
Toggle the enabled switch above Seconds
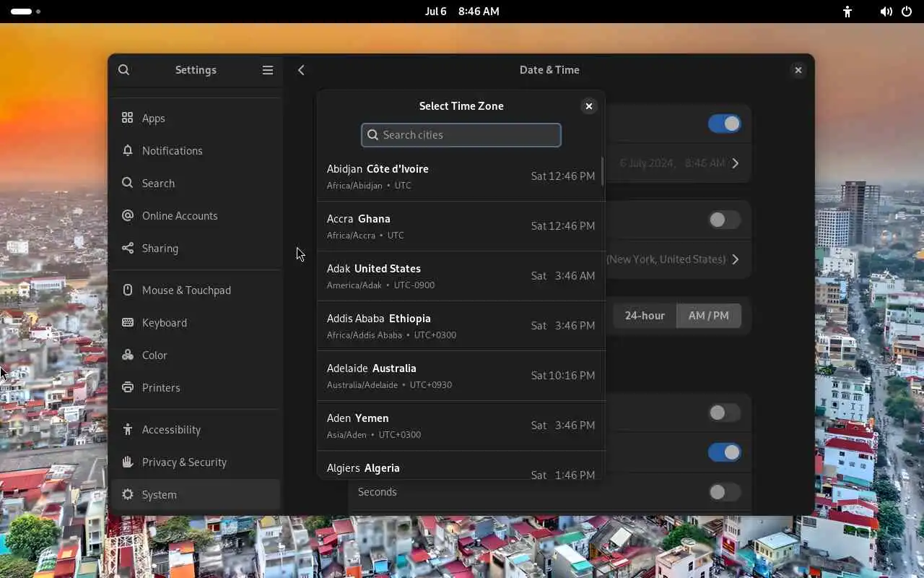724,452
